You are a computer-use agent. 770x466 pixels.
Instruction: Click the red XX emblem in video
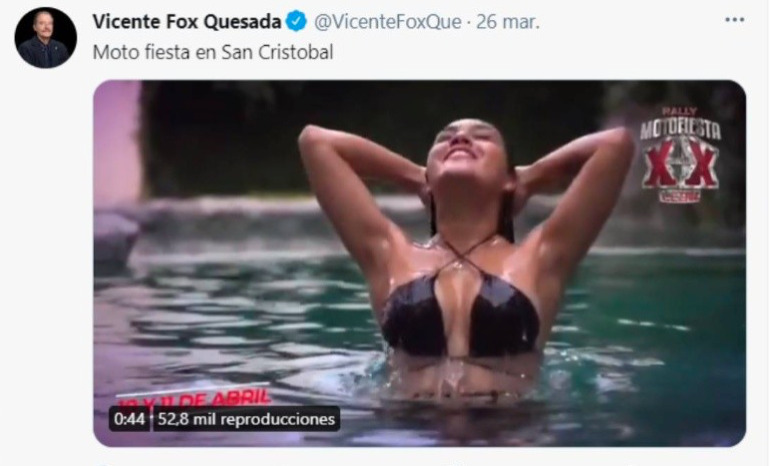[x=681, y=165]
